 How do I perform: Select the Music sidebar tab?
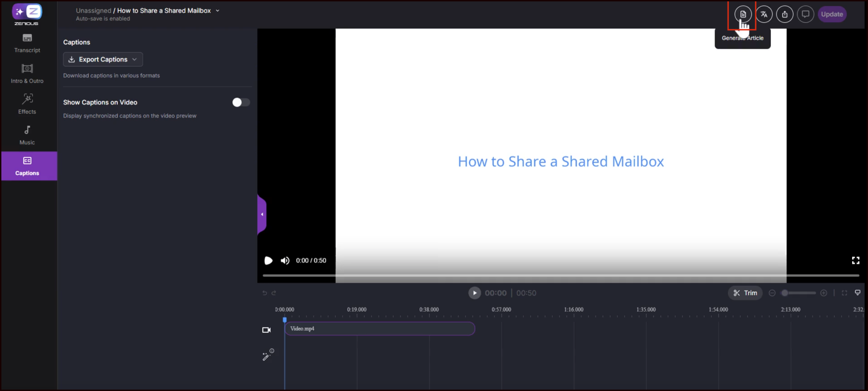[27, 135]
